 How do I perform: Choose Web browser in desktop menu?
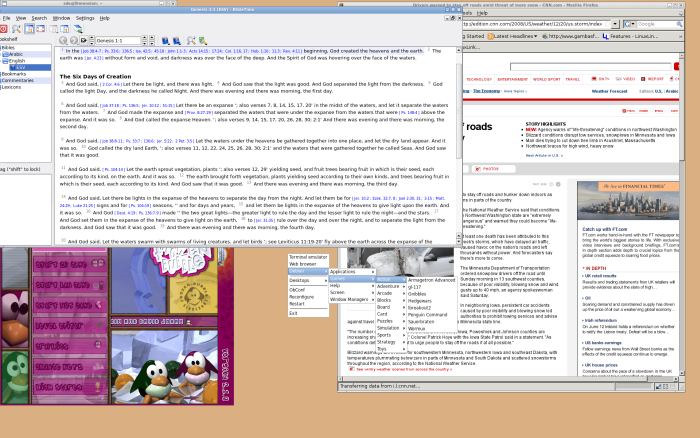click(x=308, y=264)
